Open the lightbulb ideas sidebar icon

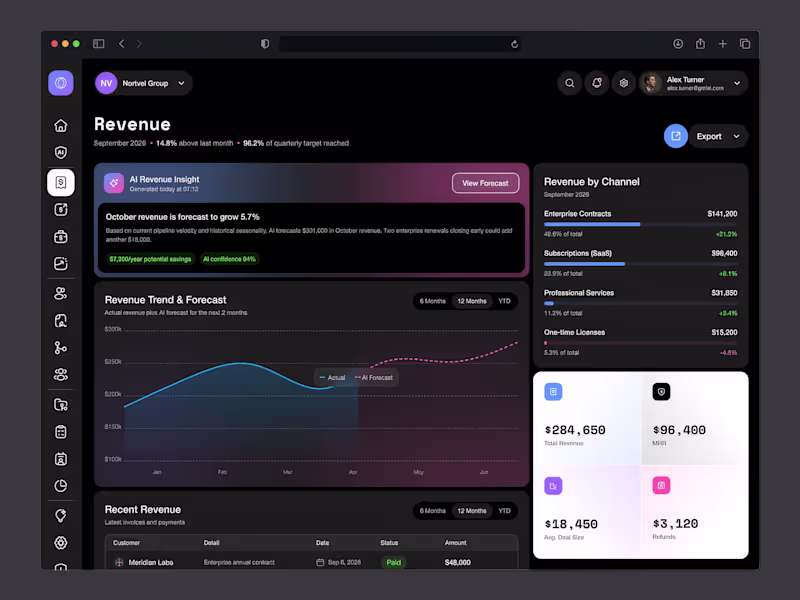61,516
